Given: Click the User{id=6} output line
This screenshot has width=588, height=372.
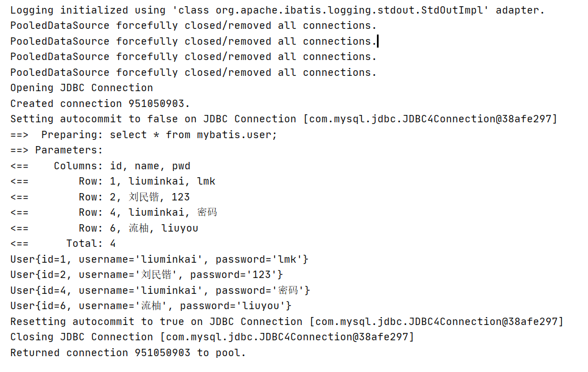Looking at the screenshot, I should [151, 306].
